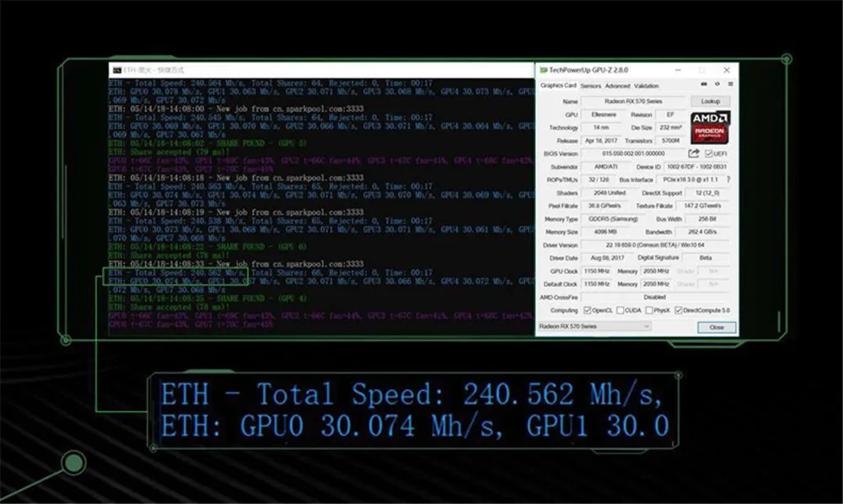
Task: Click the GPU field showing Ellesmere
Action: coord(604,115)
